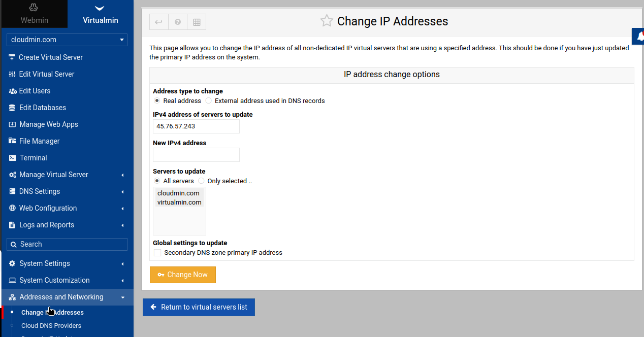Click the grid module index icon
Viewport: 644px width, 337px height.
click(197, 22)
